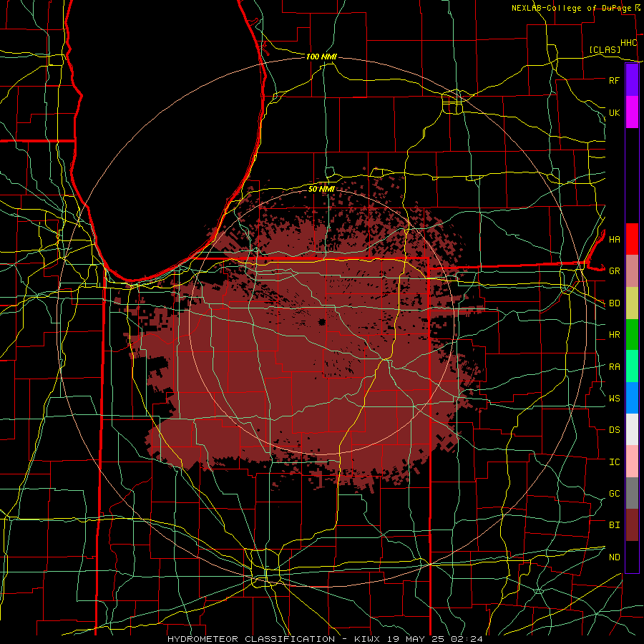
Task: Click the ND black legend swatch
Action: (x=632, y=557)
